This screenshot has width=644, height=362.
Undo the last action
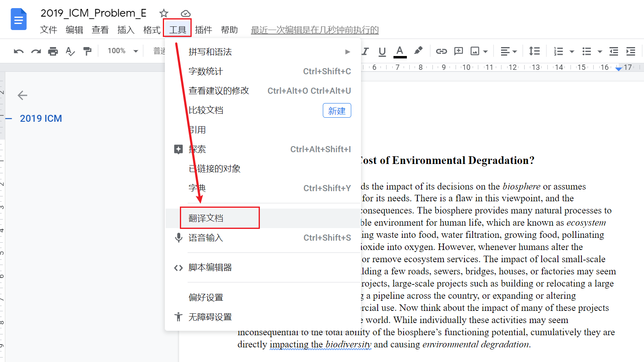tap(19, 51)
